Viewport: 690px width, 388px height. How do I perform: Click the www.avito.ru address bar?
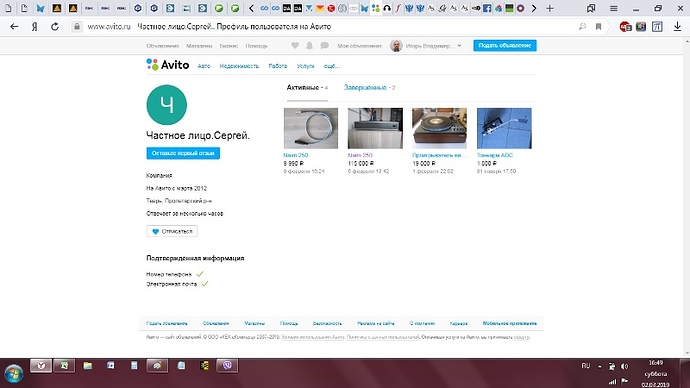(x=109, y=26)
